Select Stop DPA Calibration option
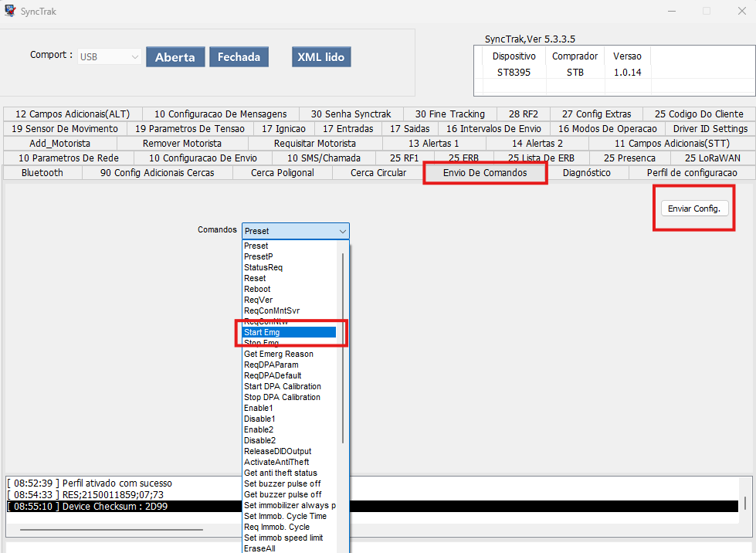This screenshot has height=553, width=756. (290, 397)
